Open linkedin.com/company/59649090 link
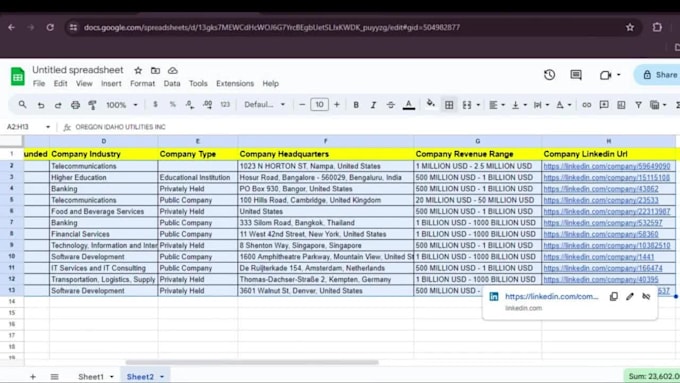The width and height of the screenshot is (680, 383). [x=607, y=166]
